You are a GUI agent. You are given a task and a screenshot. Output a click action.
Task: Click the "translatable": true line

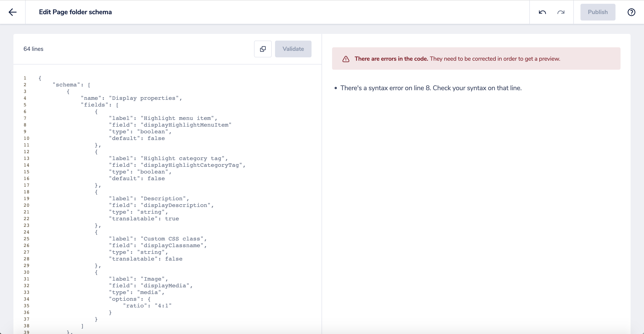pyautogui.click(x=144, y=219)
